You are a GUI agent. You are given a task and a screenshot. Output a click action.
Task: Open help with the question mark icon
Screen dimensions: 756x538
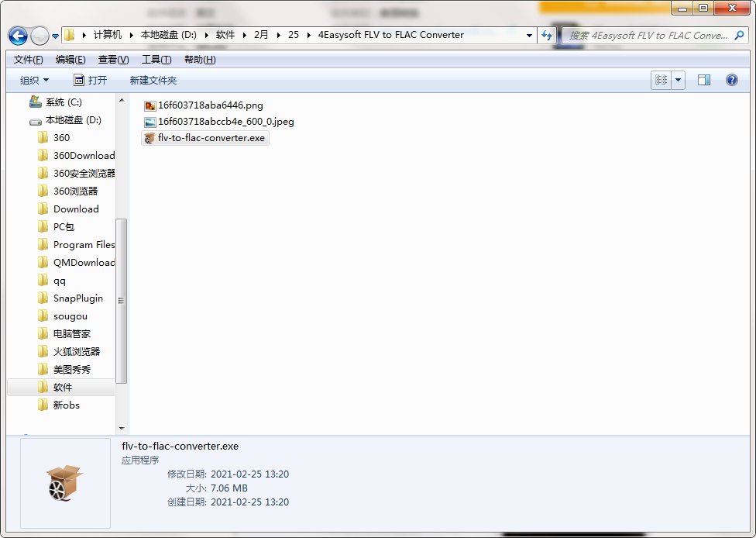click(x=732, y=80)
